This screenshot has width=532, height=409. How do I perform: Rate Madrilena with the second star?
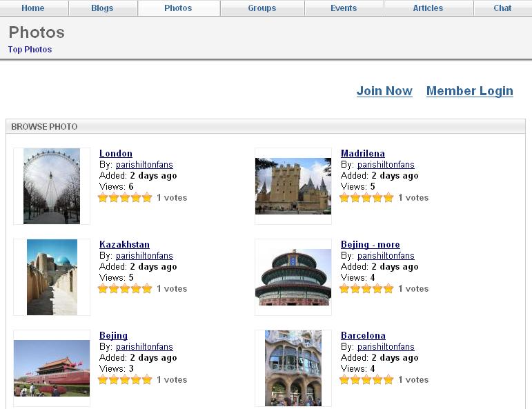click(355, 198)
